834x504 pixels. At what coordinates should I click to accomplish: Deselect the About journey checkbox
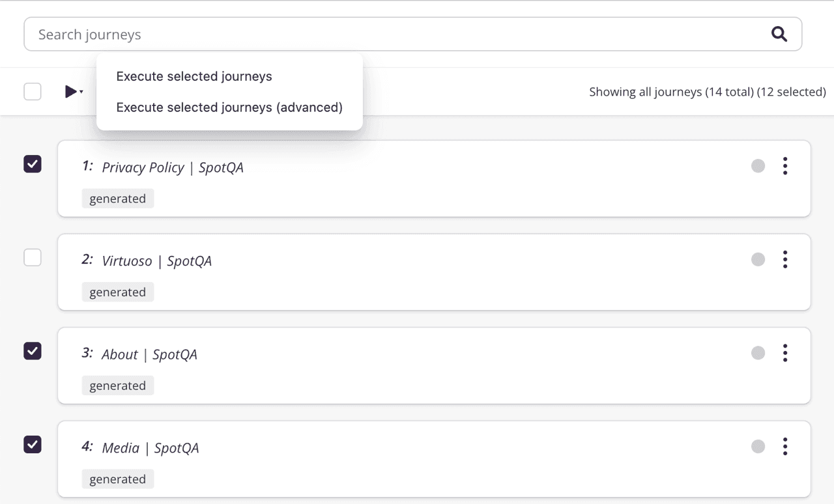tap(33, 351)
